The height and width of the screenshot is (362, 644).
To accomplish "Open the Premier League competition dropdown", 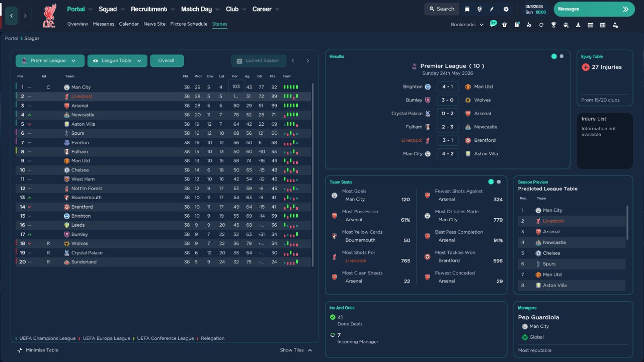I will pyautogui.click(x=50, y=61).
